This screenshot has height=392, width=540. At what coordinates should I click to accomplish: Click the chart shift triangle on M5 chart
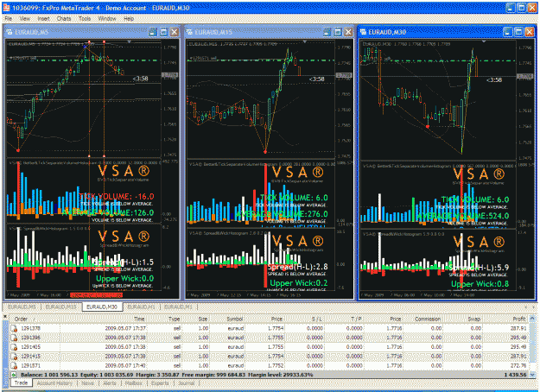pos(129,41)
